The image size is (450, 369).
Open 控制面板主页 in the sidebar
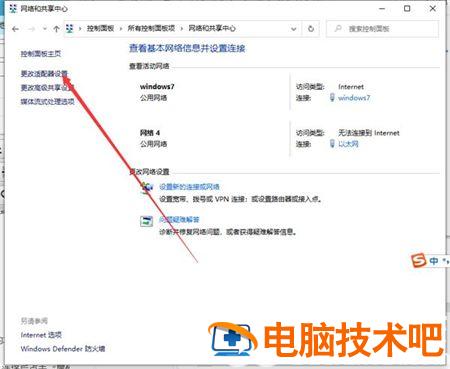pos(41,54)
